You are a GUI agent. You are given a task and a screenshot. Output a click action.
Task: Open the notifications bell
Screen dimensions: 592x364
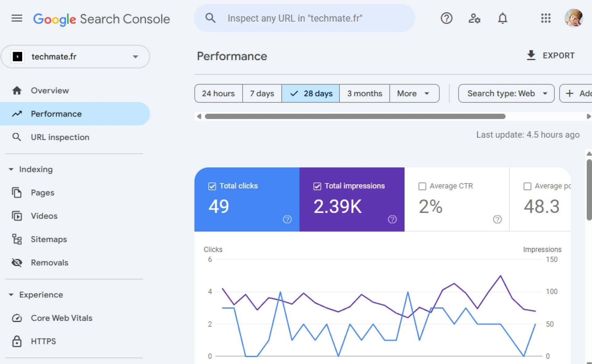tap(502, 18)
